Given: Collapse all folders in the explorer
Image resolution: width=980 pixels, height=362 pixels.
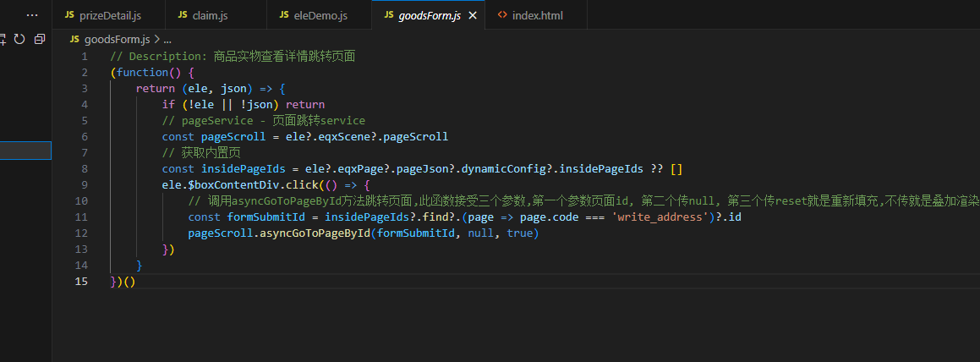Looking at the screenshot, I should (x=39, y=39).
